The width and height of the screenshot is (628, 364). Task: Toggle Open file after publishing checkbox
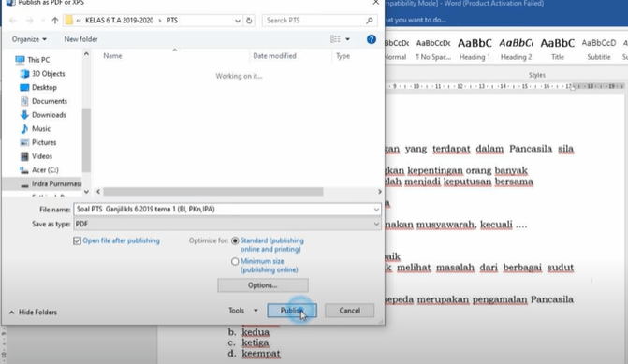coord(77,240)
